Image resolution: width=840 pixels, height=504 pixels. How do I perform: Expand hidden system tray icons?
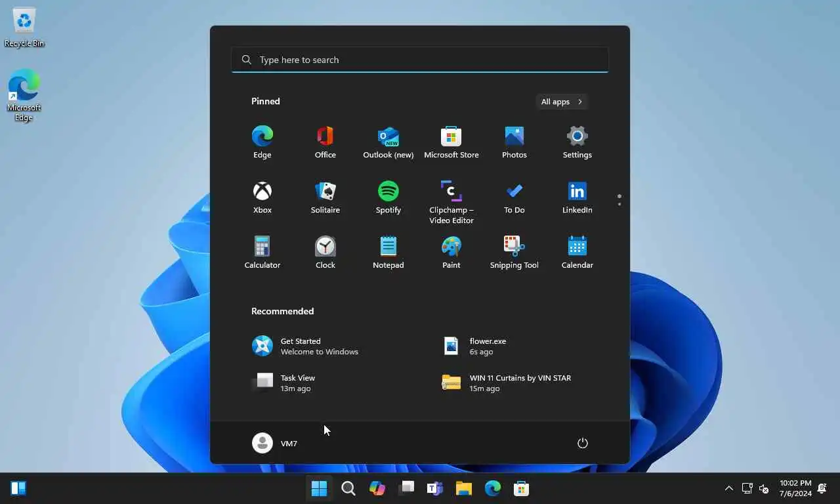coord(728,488)
